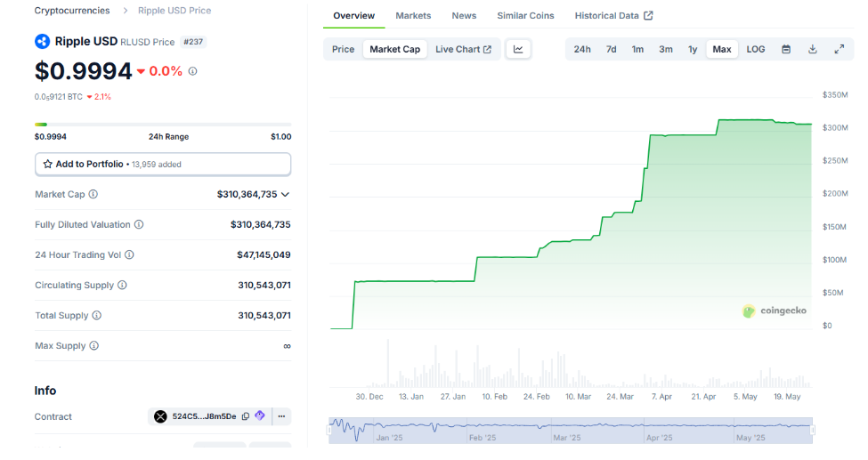The height and width of the screenshot is (460, 868).
Task: Select the 7d chart range
Action: tap(611, 49)
